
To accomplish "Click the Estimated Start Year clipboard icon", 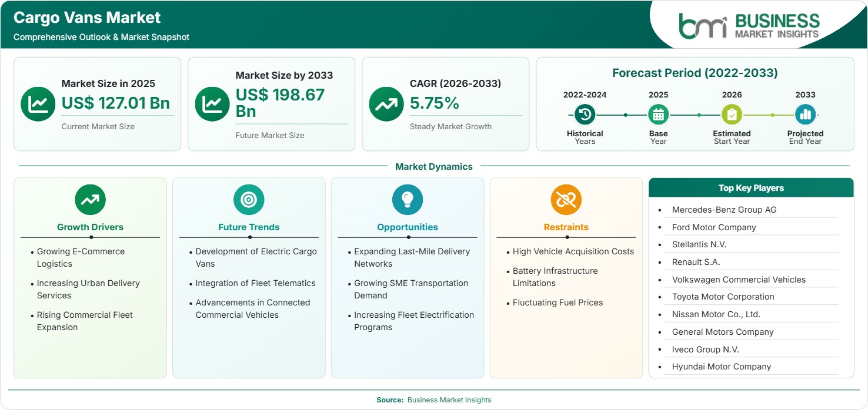I will click(x=732, y=115).
